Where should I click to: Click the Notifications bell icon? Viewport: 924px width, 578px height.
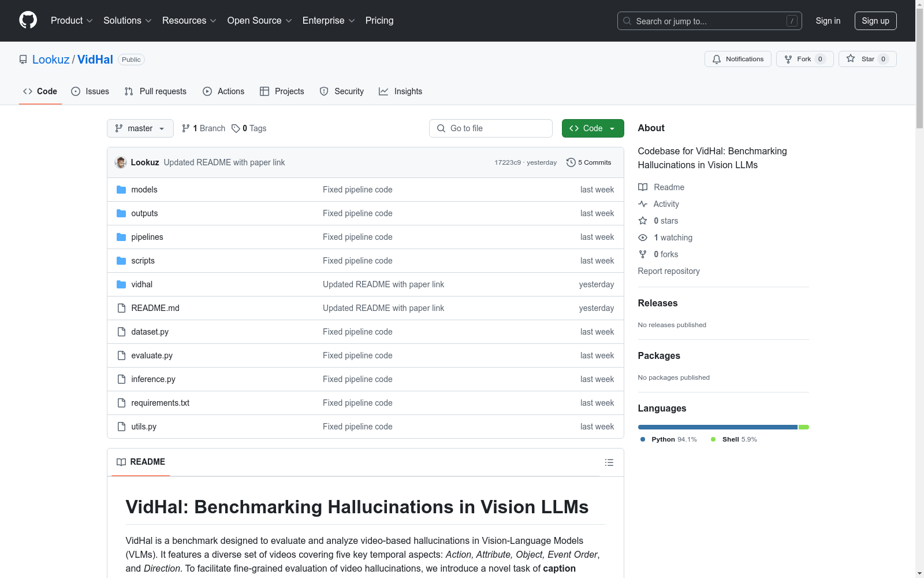coord(717,59)
